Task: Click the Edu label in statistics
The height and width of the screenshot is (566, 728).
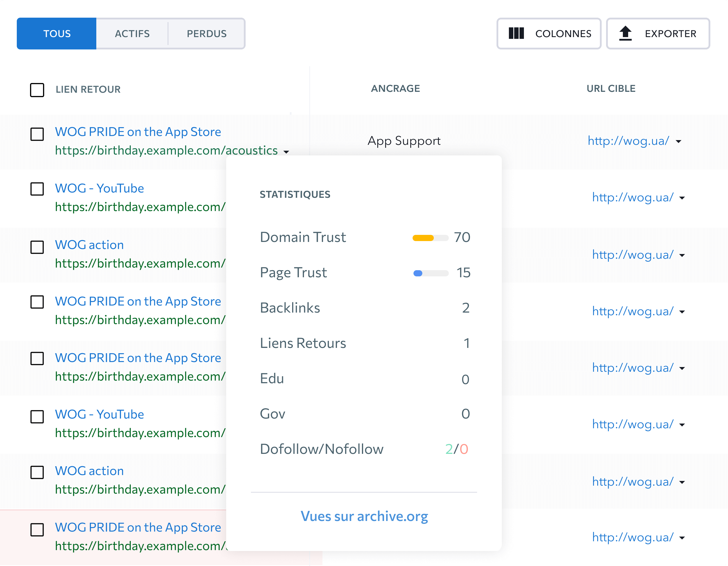Action: (272, 379)
